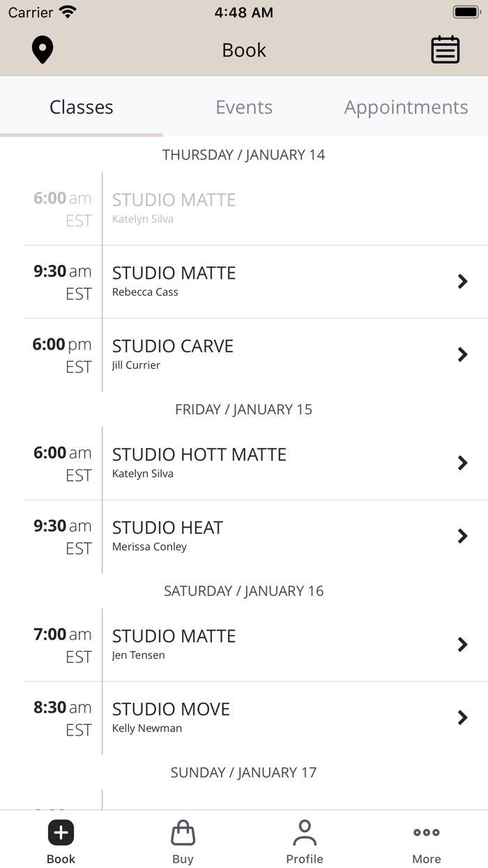Switch to the Appointments tab

click(406, 107)
